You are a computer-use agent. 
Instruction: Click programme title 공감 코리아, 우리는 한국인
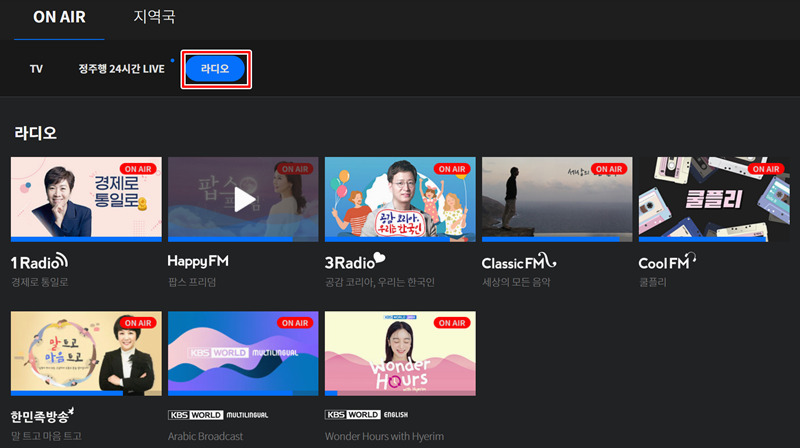pyautogui.click(x=380, y=282)
